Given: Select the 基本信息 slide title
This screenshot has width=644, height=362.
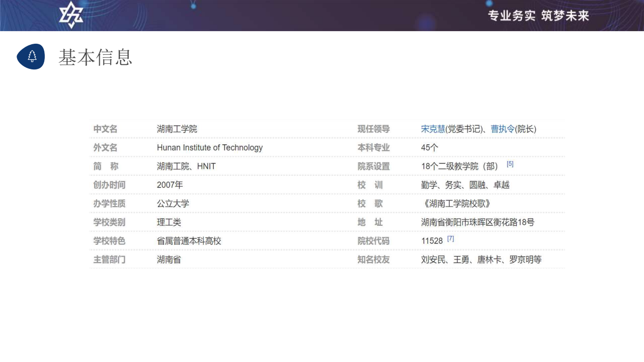Looking at the screenshot, I should [95, 57].
